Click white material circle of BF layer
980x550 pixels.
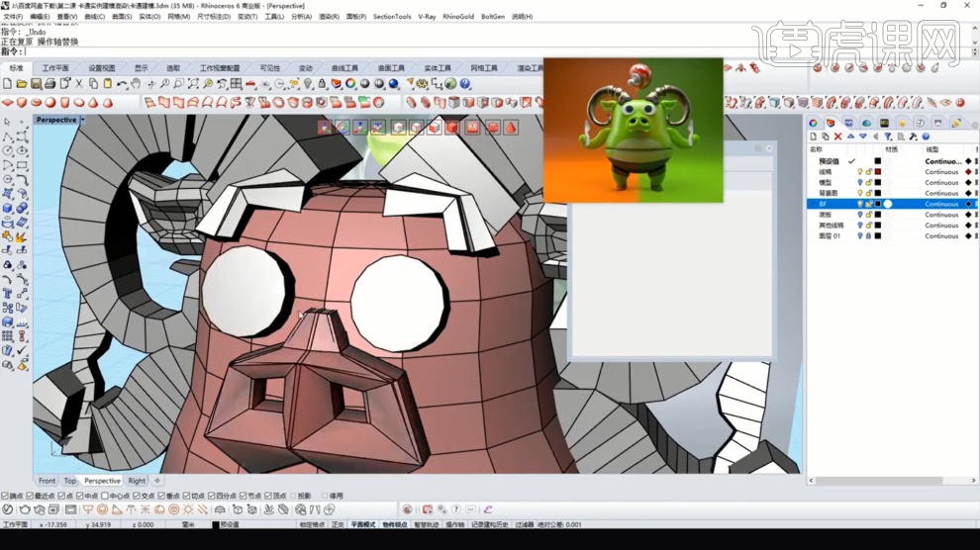click(x=888, y=204)
